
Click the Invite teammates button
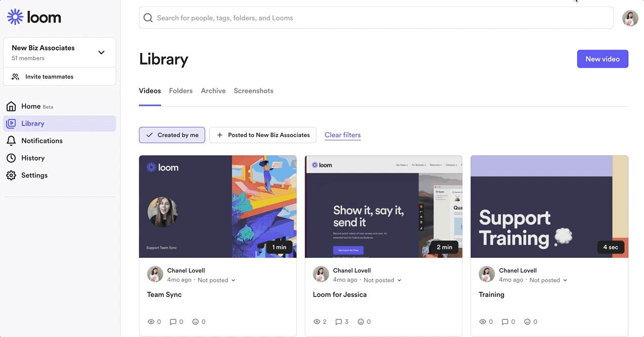tap(59, 77)
